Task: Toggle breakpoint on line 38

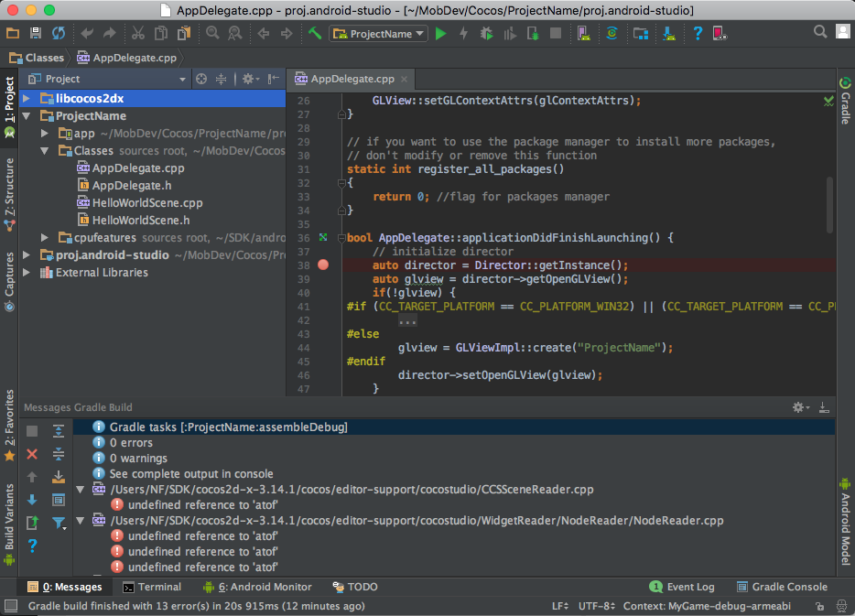Action: click(x=323, y=265)
